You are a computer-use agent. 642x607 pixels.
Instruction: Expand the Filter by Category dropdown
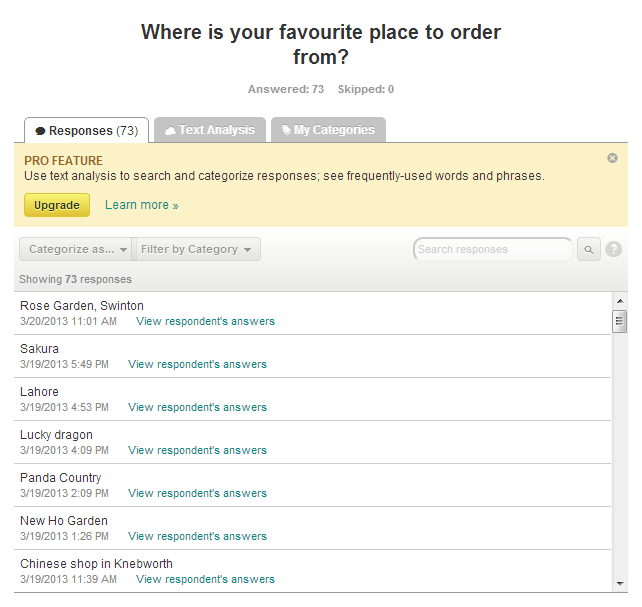[196, 249]
